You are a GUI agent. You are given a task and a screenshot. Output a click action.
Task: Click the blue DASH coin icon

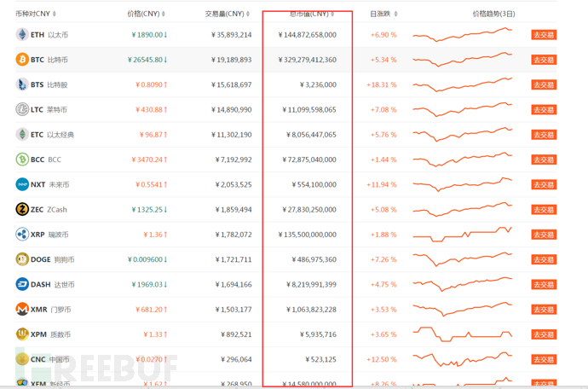pos(22,284)
